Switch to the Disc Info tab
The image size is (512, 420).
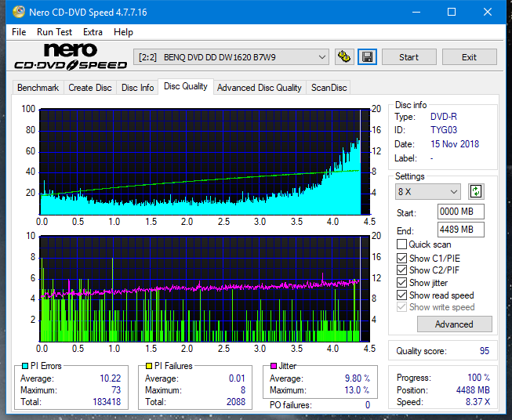tap(137, 88)
